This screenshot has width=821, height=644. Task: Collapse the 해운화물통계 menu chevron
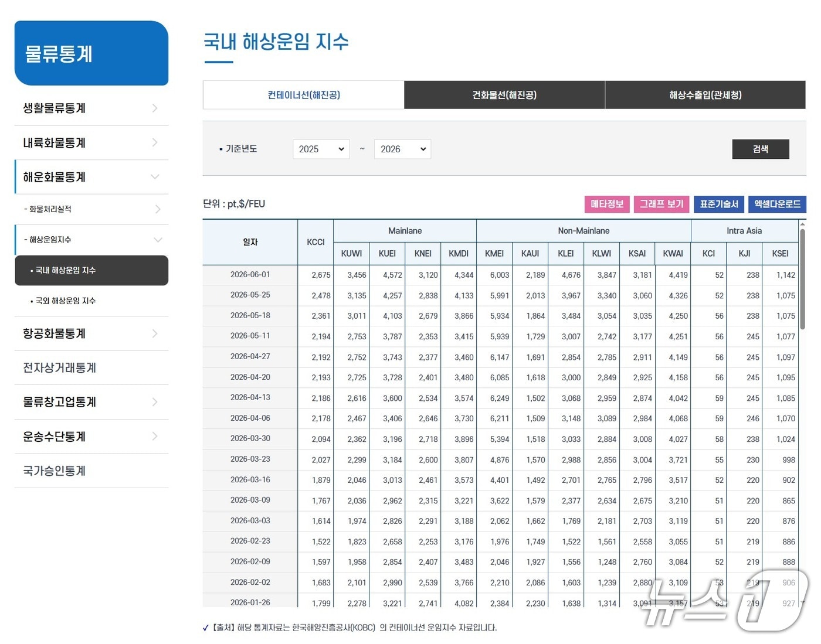point(155,176)
